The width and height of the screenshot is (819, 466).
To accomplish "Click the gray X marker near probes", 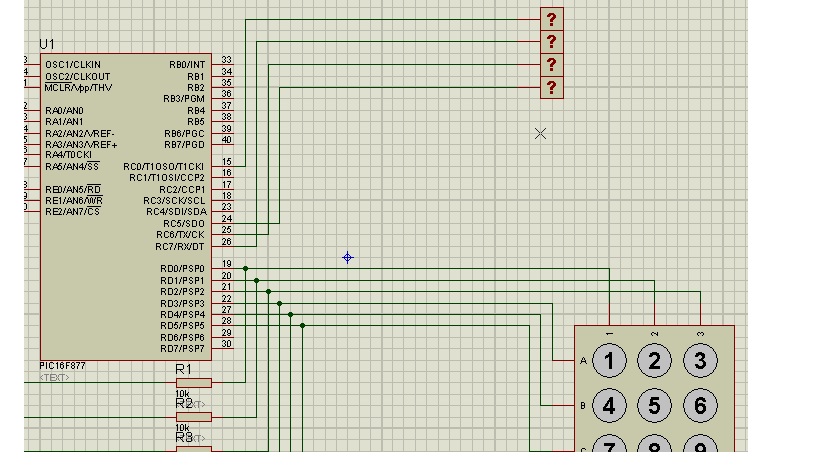I will tap(541, 134).
